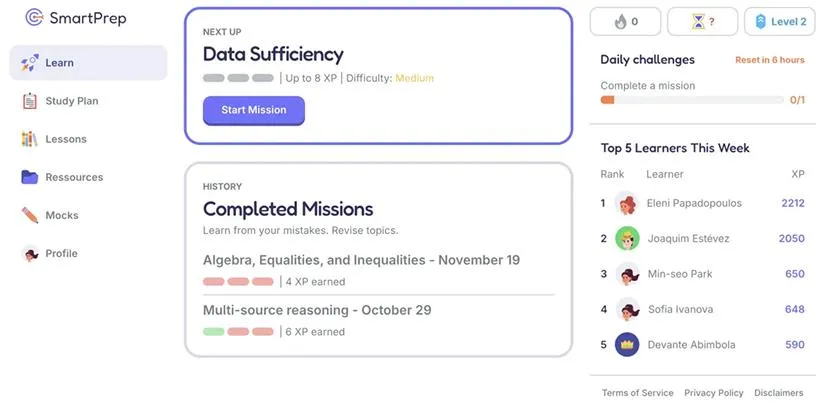Viewport: 828px width, 414px height.
Task: Open the Multi-source reasoning completed mission
Action: coord(317,310)
